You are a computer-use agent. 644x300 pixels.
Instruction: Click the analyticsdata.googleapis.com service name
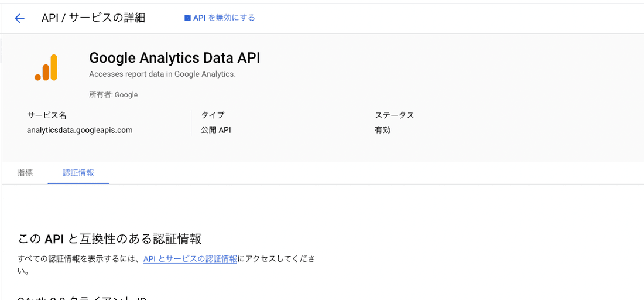click(x=80, y=130)
